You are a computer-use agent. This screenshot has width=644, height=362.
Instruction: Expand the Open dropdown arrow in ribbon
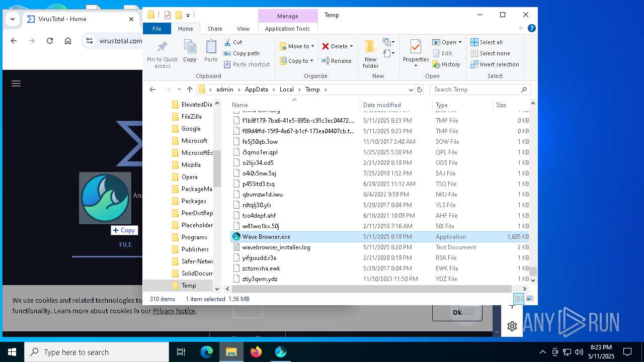pos(460,42)
